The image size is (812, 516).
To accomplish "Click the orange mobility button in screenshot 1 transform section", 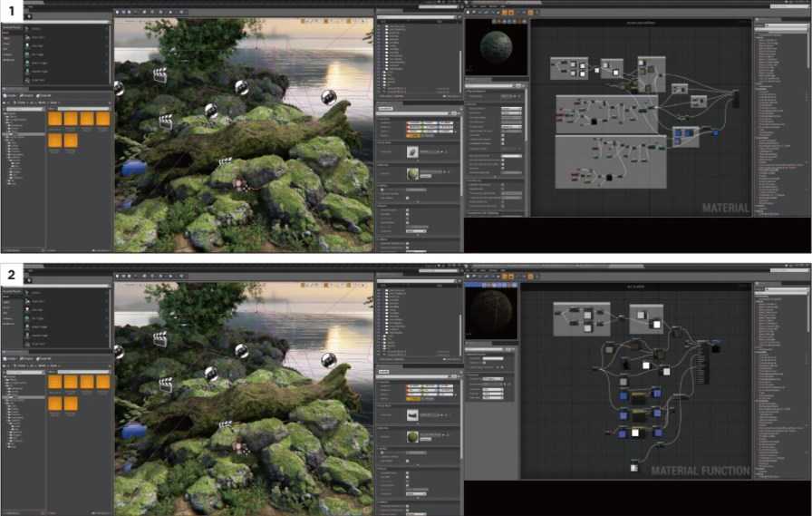I will 412,135.
